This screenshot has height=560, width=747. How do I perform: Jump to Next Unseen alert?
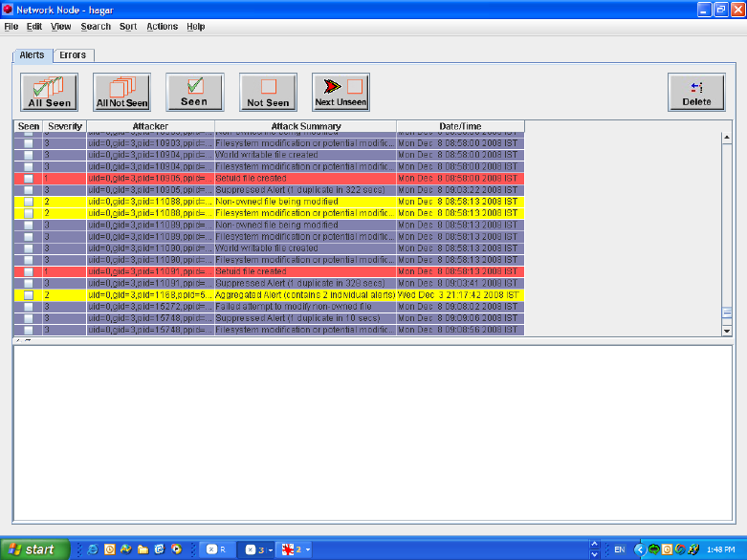(x=341, y=92)
